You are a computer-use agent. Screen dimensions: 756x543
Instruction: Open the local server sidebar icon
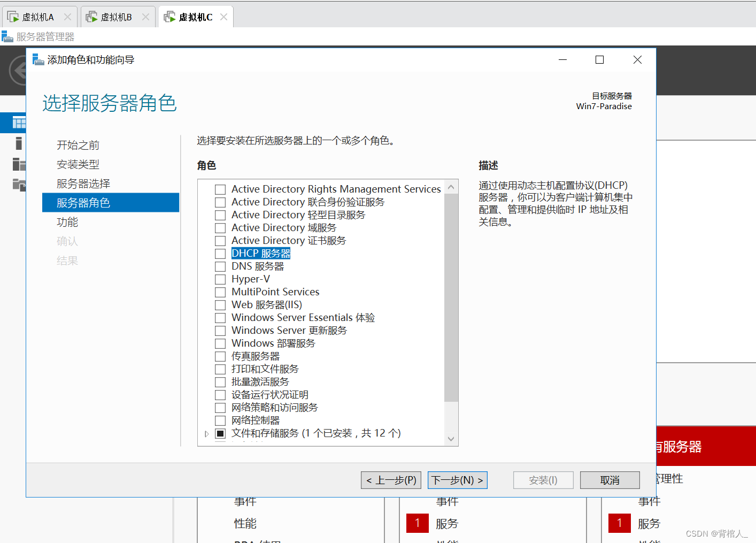19,143
